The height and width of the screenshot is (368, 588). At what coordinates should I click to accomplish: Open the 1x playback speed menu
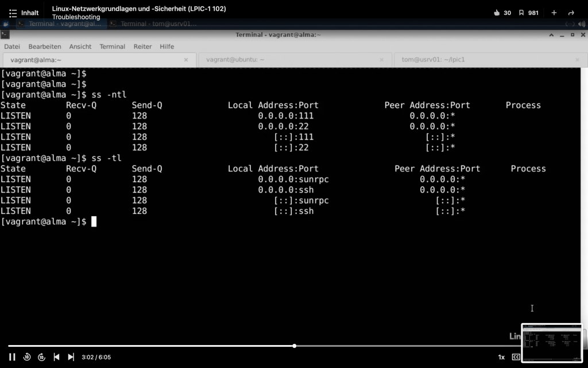pyautogui.click(x=501, y=357)
